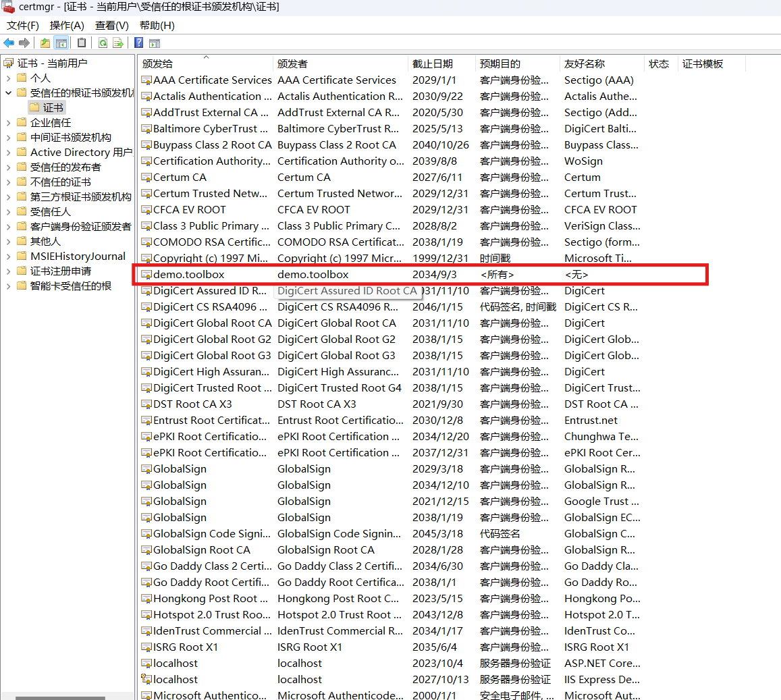This screenshot has height=700, width=781.
Task: Collapse the 受信任的根证书颁发机构 node
Action: point(8,93)
